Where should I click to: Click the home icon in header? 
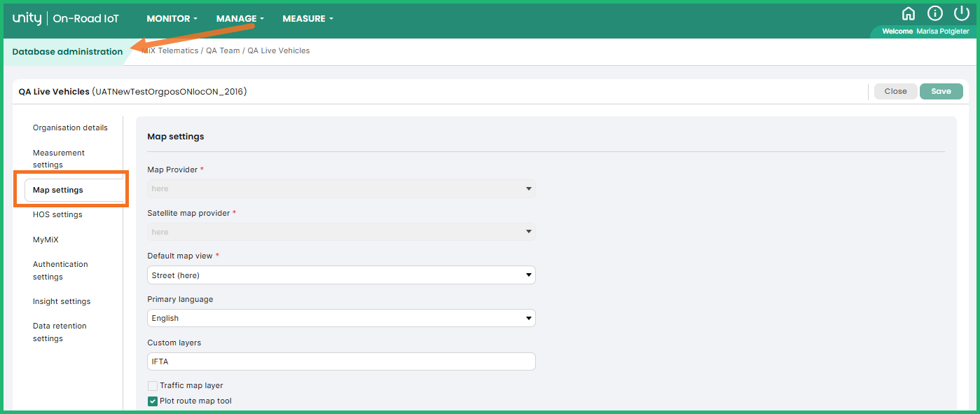[x=909, y=14]
